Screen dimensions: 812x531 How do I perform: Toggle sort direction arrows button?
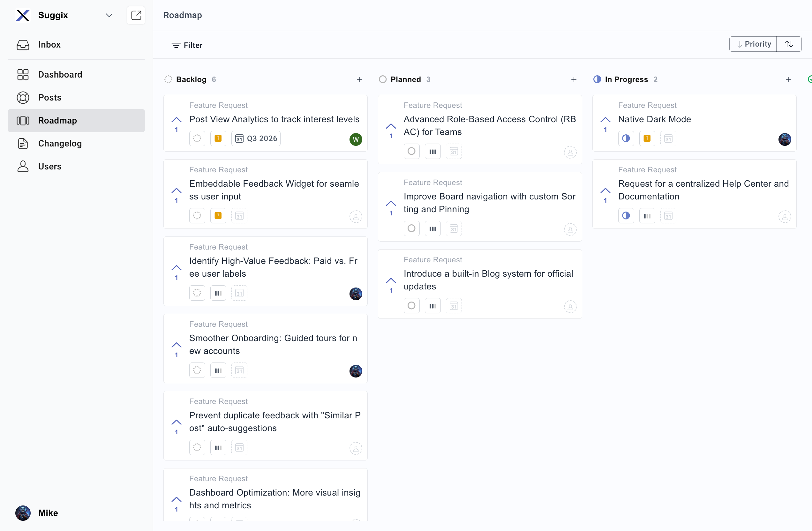[789, 44]
